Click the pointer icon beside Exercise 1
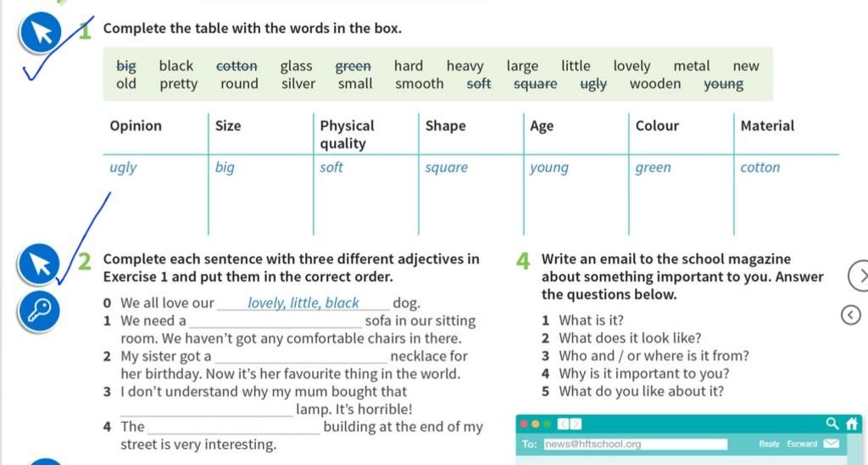 41,32
